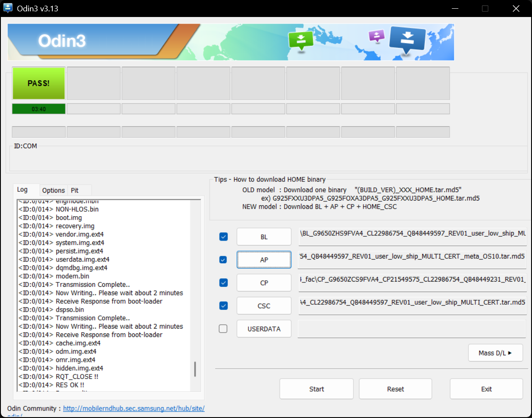Browse for firmware with the AP button
The width and height of the screenshot is (532, 418).
pos(264,260)
